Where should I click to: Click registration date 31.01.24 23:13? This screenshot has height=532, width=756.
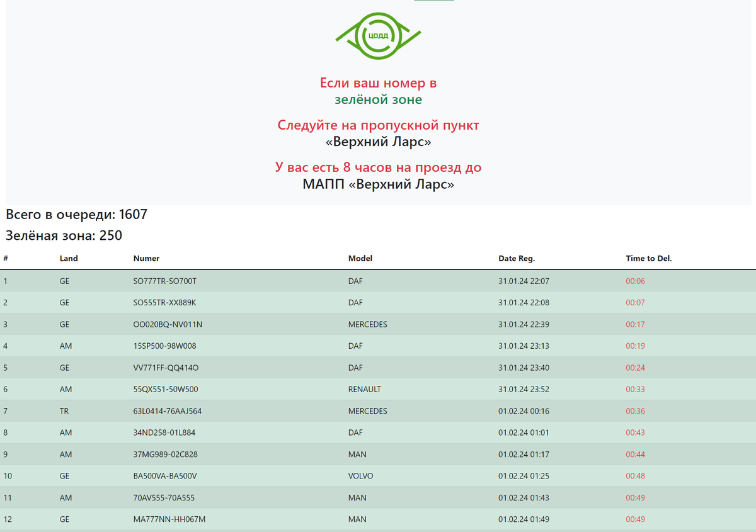point(524,346)
